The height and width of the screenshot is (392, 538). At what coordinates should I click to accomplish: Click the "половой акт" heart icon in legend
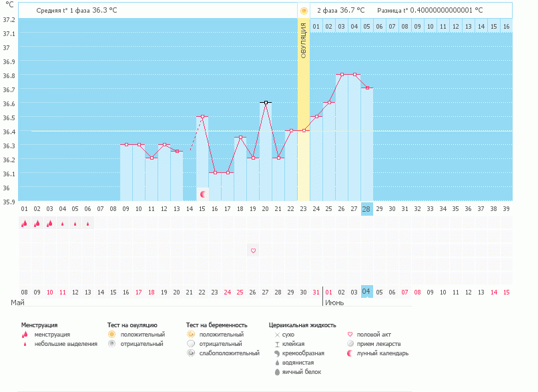(349, 333)
